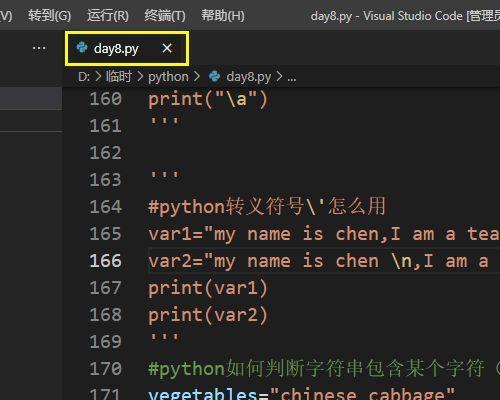Click line number 166 in the gutter
500x400 pixels.
coord(105,261)
